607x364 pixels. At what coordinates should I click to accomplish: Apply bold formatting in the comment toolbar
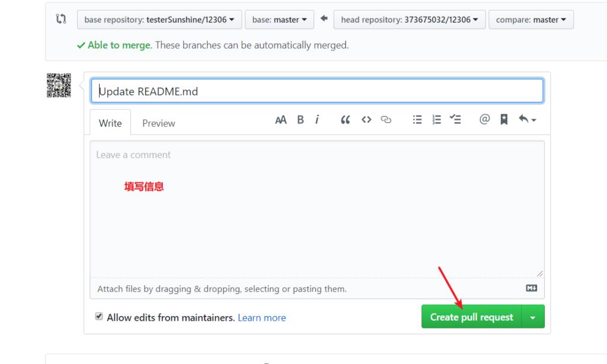point(300,119)
